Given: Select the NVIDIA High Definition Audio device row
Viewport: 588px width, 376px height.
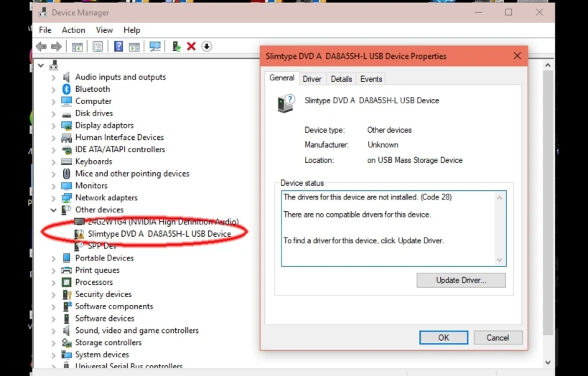Looking at the screenshot, I should [163, 222].
